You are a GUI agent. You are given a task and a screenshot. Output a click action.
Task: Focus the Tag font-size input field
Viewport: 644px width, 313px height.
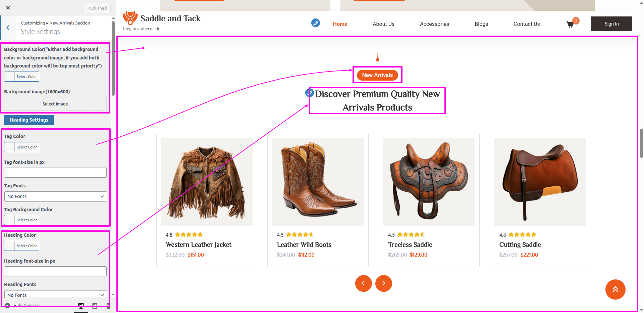coord(55,173)
